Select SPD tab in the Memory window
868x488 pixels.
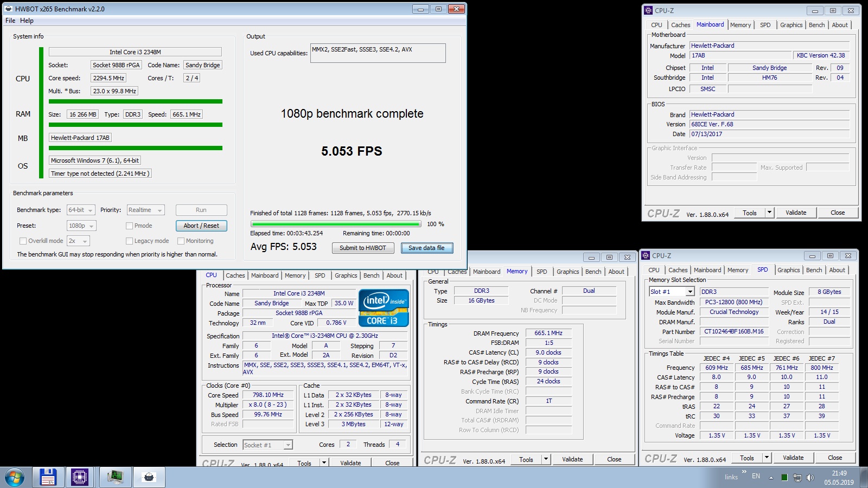(541, 272)
